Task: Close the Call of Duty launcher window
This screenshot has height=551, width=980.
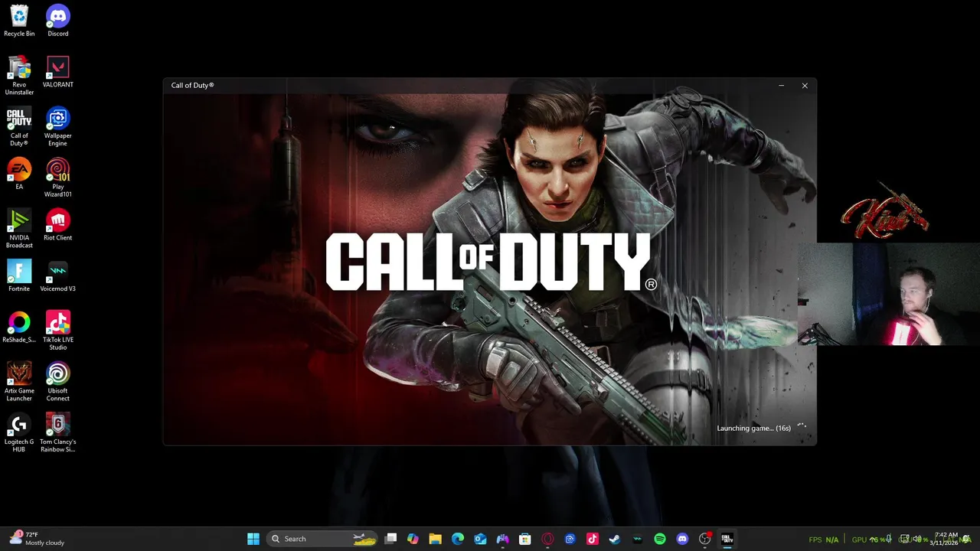Action: 805,86
